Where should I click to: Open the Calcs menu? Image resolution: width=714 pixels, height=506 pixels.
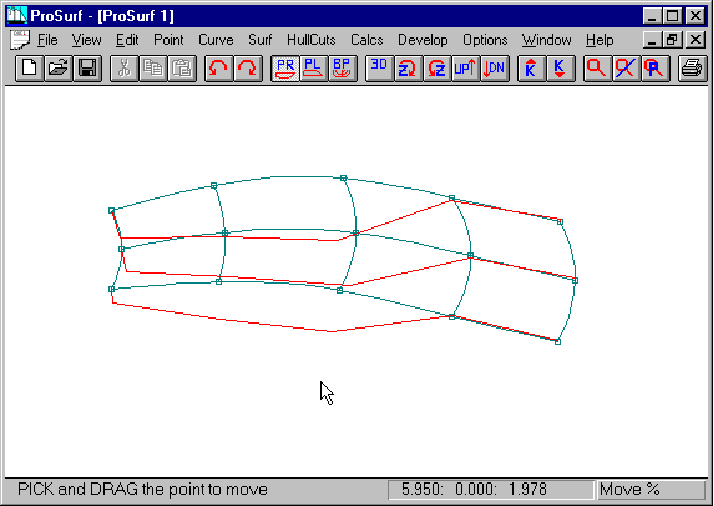pyautogui.click(x=367, y=40)
